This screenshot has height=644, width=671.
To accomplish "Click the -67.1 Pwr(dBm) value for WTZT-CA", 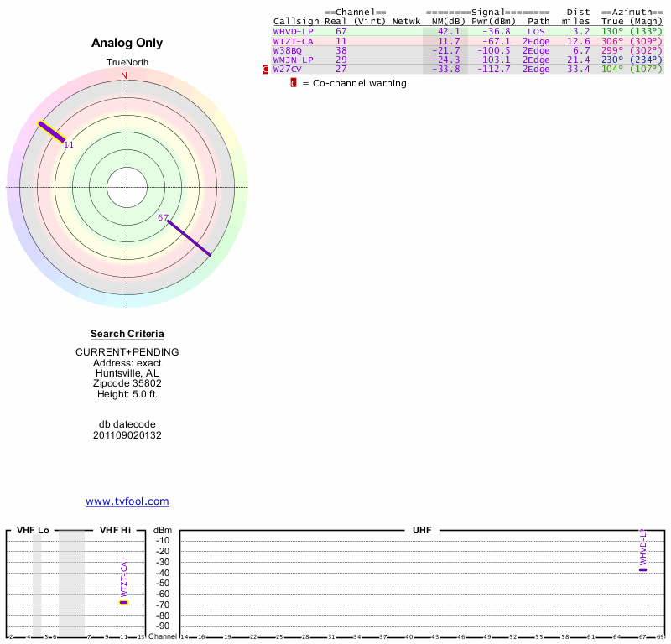I will (496, 41).
